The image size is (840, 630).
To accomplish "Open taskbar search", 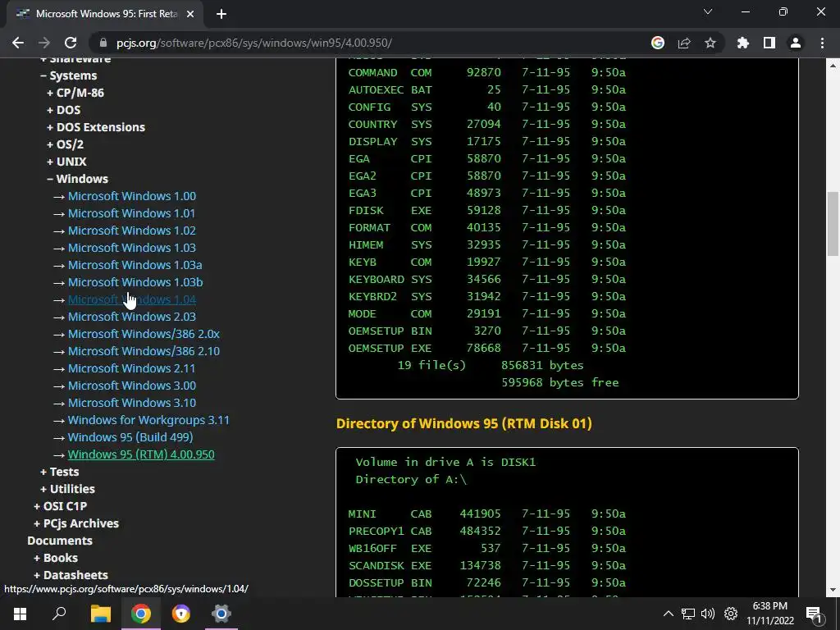I will 59,614.
